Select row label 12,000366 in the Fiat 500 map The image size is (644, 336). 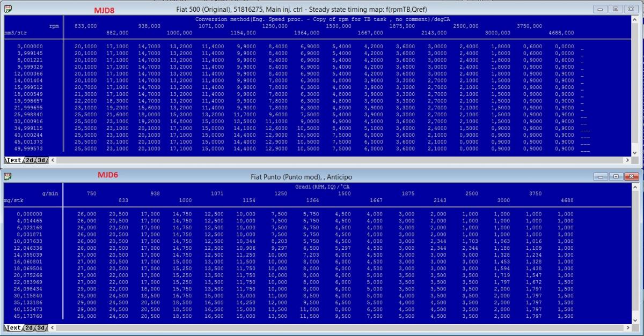click(28, 74)
